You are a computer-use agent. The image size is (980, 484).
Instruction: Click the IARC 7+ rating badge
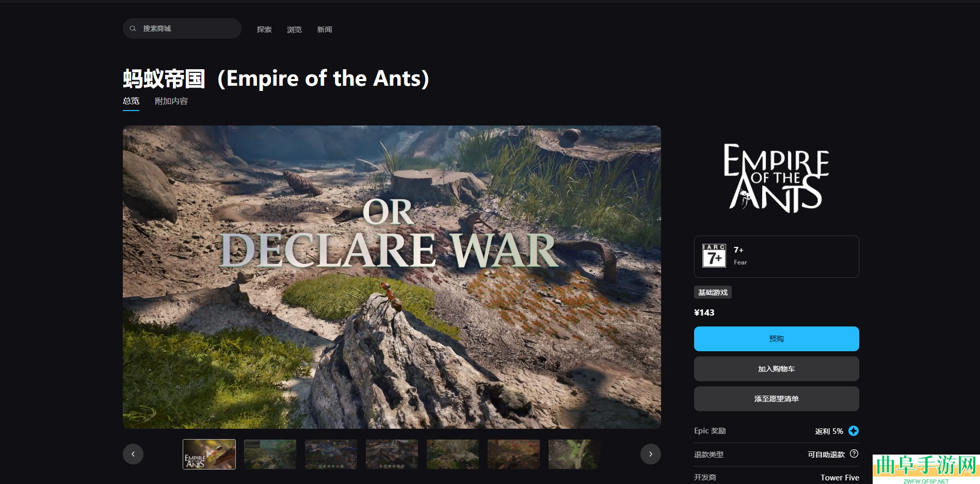[x=714, y=256]
